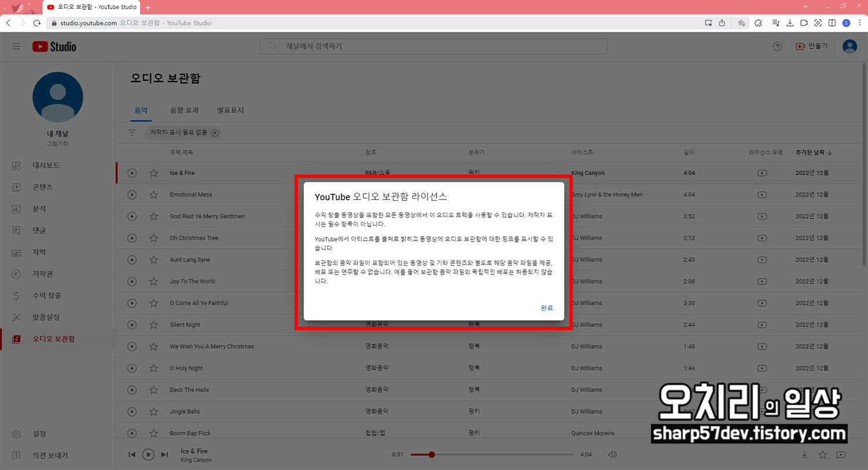
Task: Open the help question mark icon
Action: (778, 47)
